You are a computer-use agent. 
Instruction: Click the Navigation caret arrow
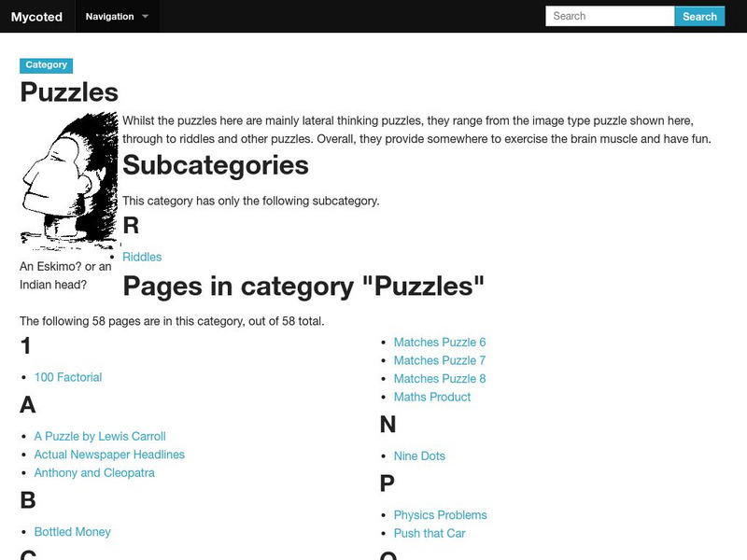[x=145, y=17]
